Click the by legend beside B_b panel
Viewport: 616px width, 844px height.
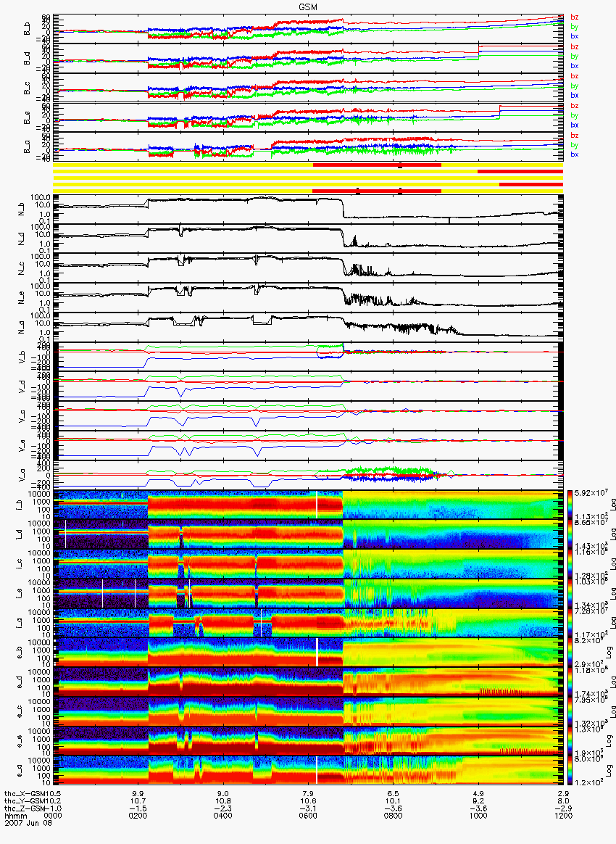click(x=574, y=26)
